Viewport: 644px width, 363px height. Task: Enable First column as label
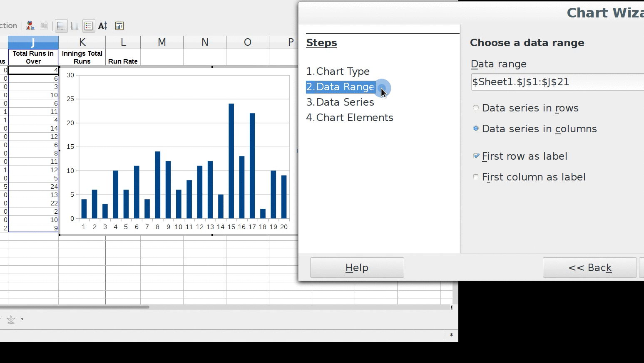tap(476, 177)
